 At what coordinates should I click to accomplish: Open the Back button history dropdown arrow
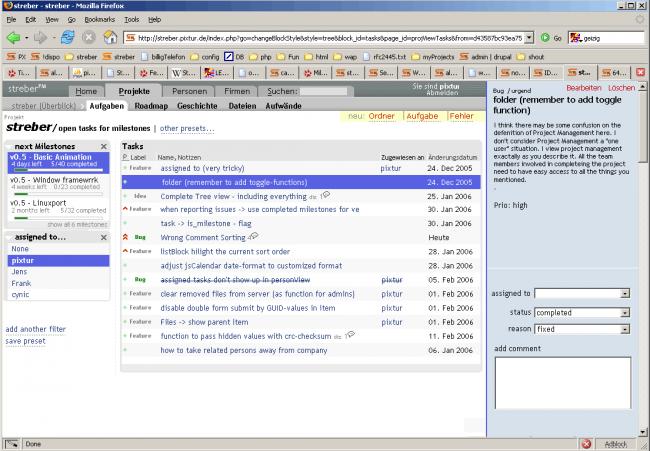click(26, 38)
